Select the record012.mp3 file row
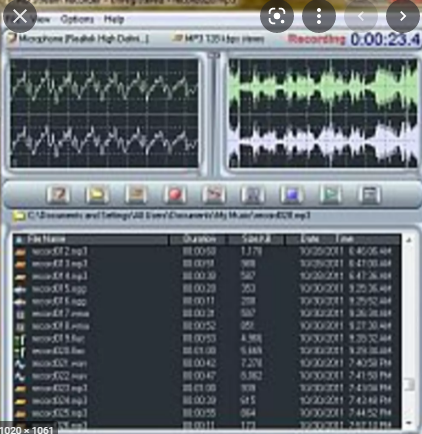422x434 pixels. point(207,251)
